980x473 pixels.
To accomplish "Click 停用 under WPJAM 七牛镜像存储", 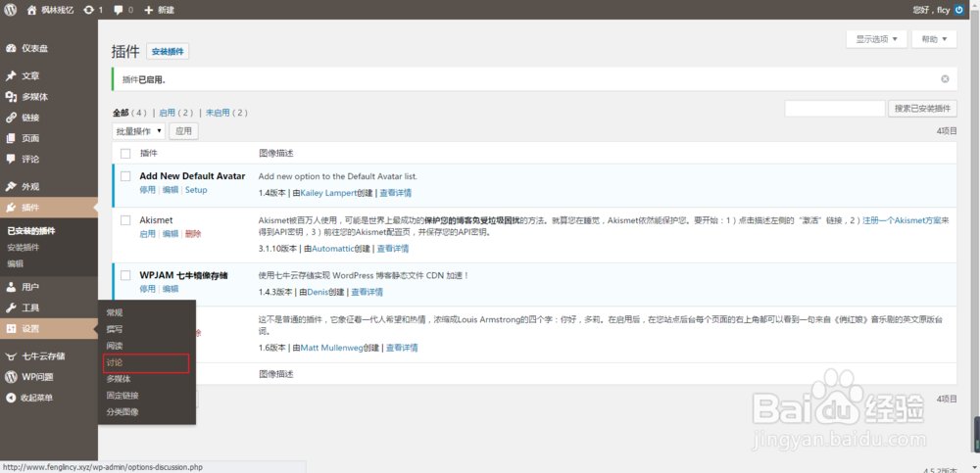I will [x=148, y=289].
